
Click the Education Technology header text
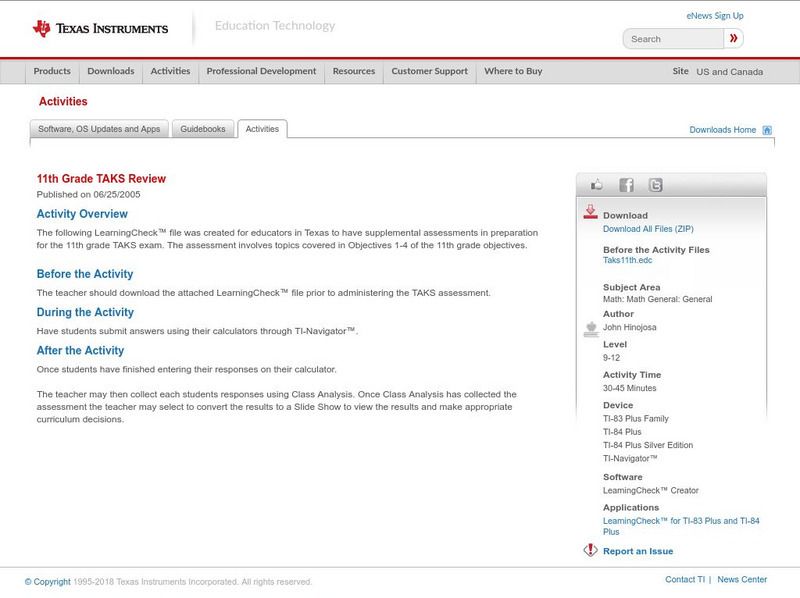[275, 26]
